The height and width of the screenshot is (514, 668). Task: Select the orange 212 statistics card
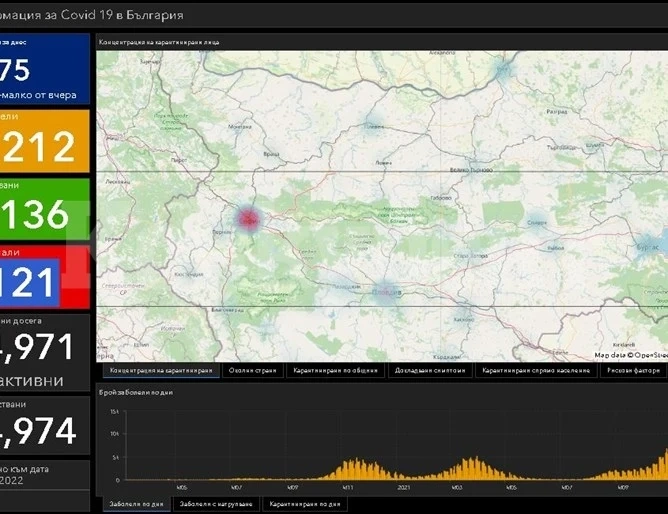[x=44, y=141]
